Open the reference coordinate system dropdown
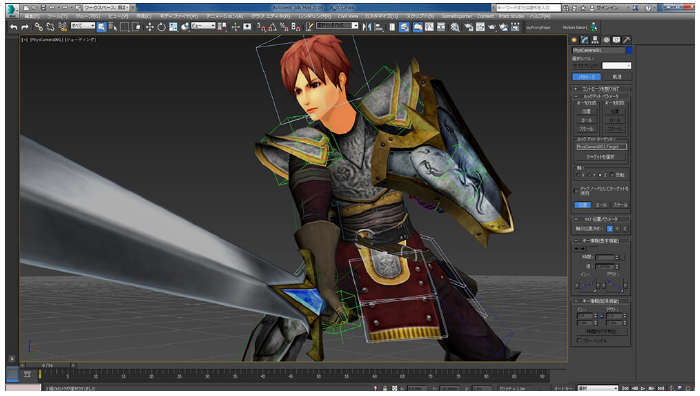The width and height of the screenshot is (700, 396). [x=203, y=26]
